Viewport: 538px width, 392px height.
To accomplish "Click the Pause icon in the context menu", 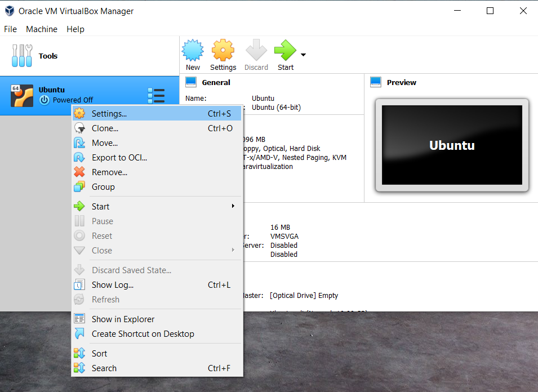I will tap(79, 221).
